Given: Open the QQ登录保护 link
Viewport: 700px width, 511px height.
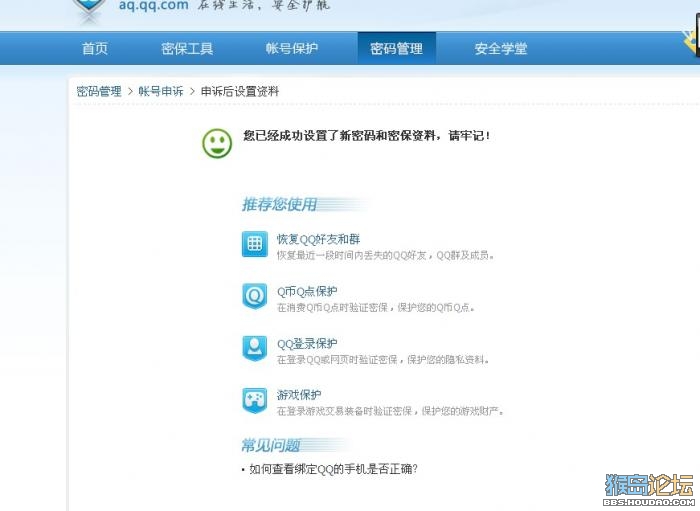Looking at the screenshot, I should tap(307, 344).
